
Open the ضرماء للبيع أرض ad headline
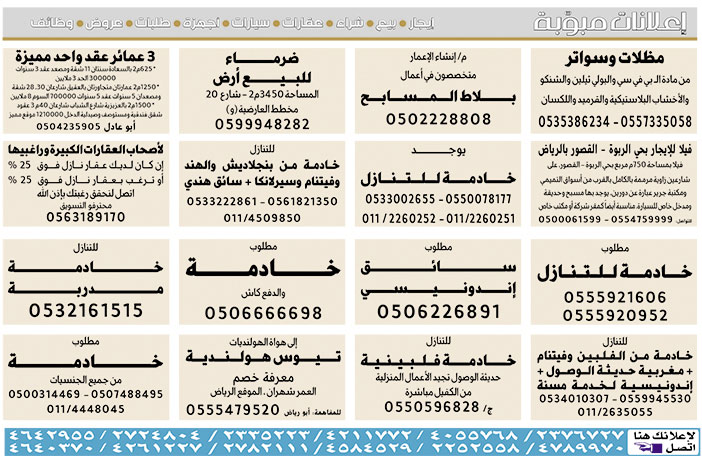pyautogui.click(x=262, y=68)
